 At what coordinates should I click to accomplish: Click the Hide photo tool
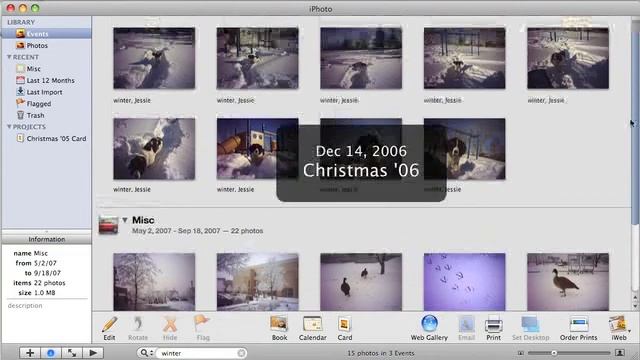pos(170,329)
